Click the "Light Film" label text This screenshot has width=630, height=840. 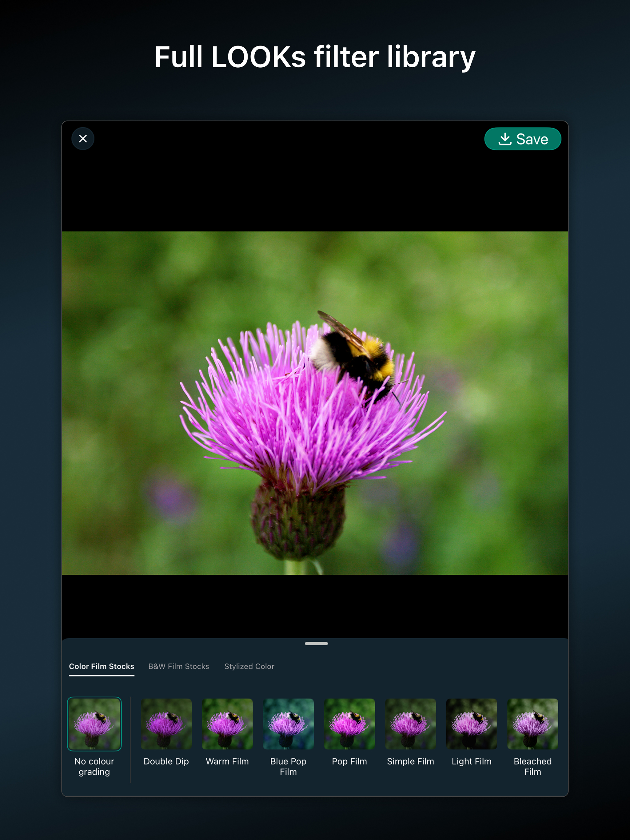[472, 761]
